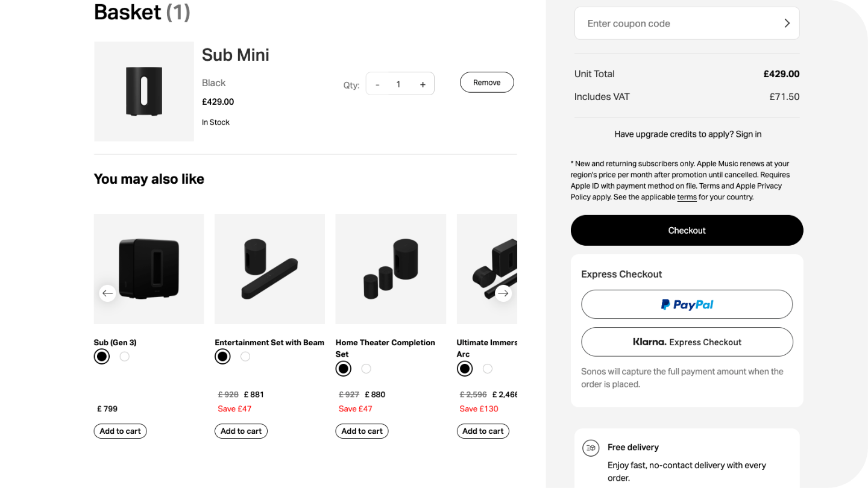Pay with the PayPal express button

coord(687,304)
